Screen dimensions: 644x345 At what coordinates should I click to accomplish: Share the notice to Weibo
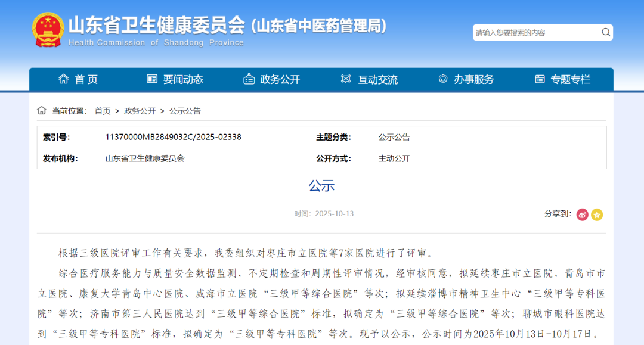tap(582, 215)
